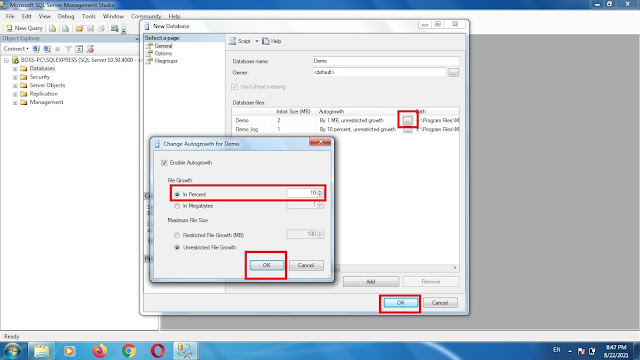Select the In Percent radio button

pos(177,195)
